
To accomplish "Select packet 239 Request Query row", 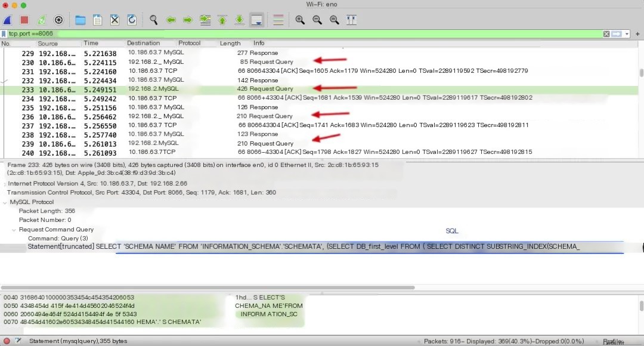I will pos(320,143).
